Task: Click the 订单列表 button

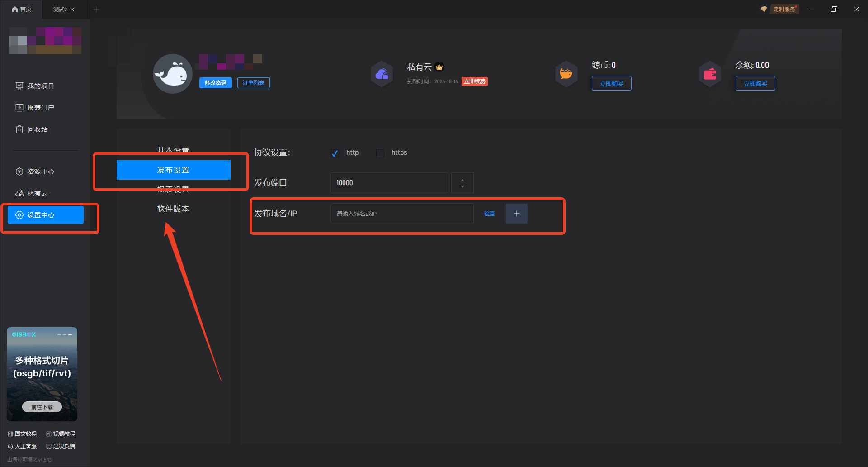Action: 253,83
